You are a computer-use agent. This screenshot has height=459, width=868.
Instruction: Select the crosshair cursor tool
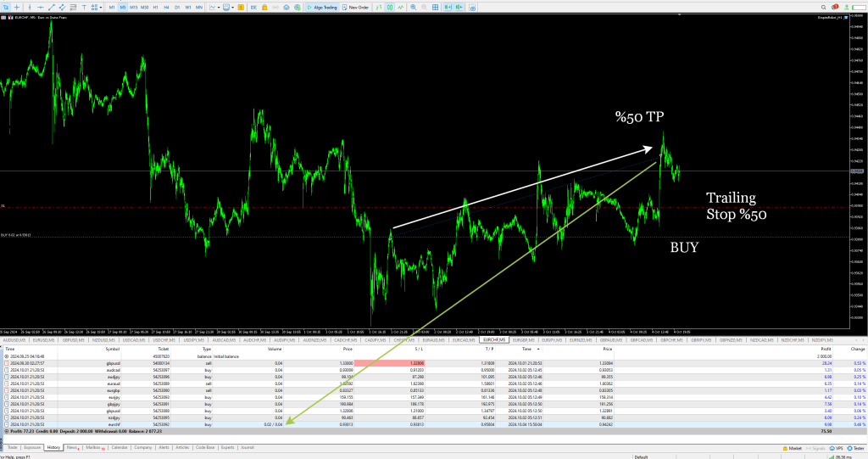point(17,7)
